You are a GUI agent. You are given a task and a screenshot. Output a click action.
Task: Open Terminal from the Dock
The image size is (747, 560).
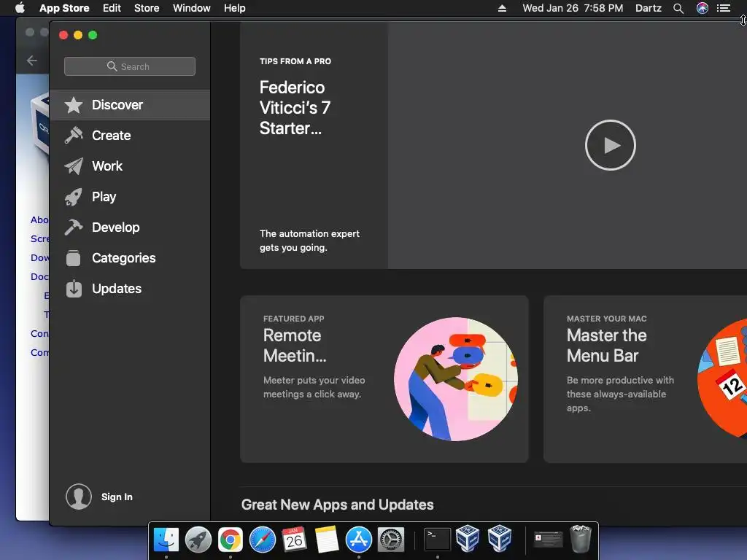(x=438, y=540)
